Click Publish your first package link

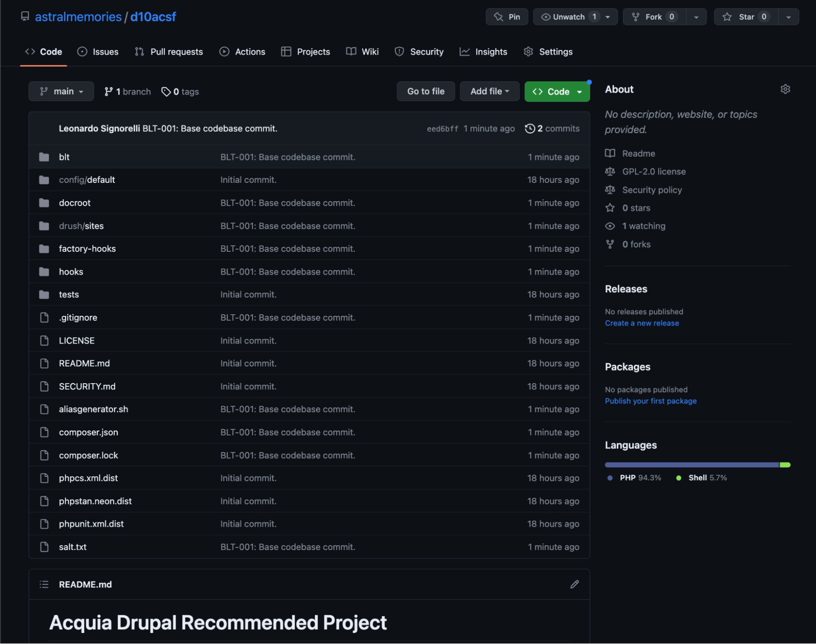tap(651, 401)
